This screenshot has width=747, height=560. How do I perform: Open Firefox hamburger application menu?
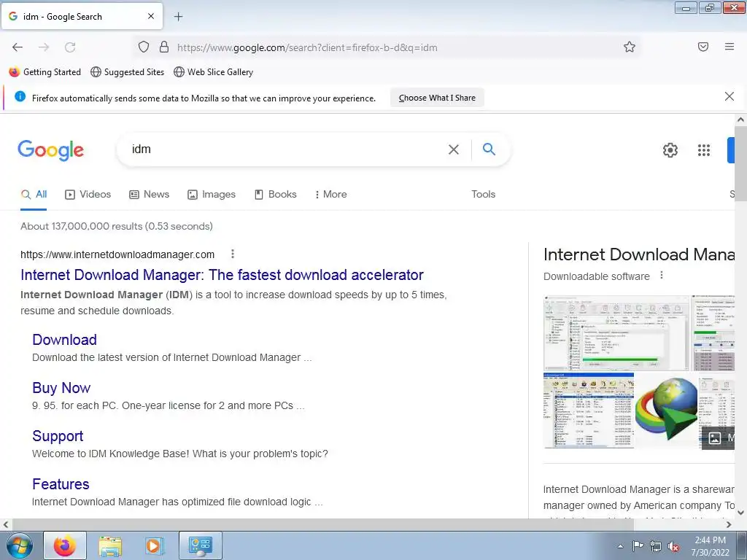coord(729,47)
